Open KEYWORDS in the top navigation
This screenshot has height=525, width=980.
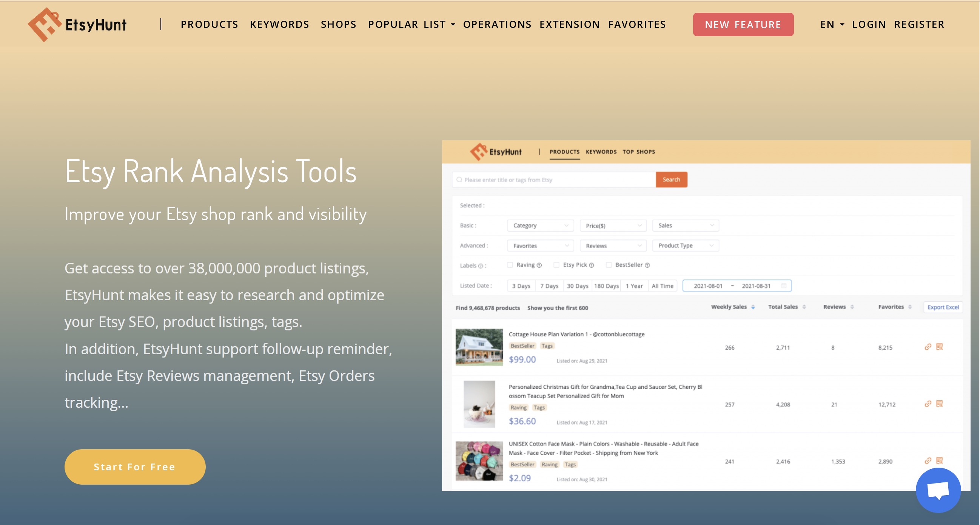(280, 25)
